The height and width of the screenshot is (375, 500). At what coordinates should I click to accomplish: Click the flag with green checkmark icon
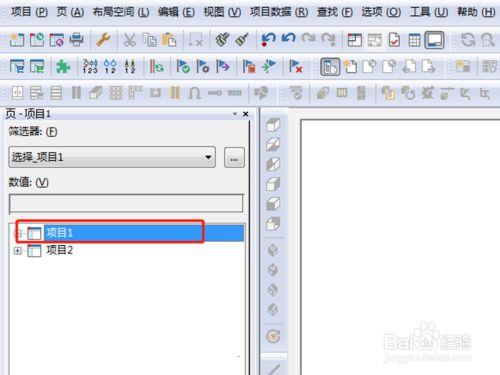(183, 66)
